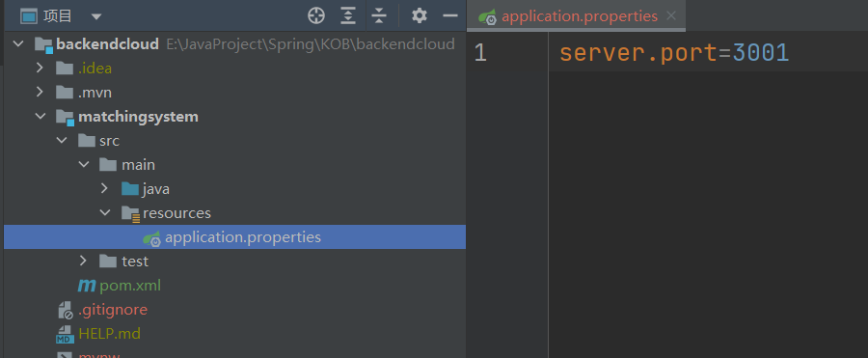The image size is (868, 358).
Task: Select .gitignore in the tree
Action: click(x=113, y=309)
